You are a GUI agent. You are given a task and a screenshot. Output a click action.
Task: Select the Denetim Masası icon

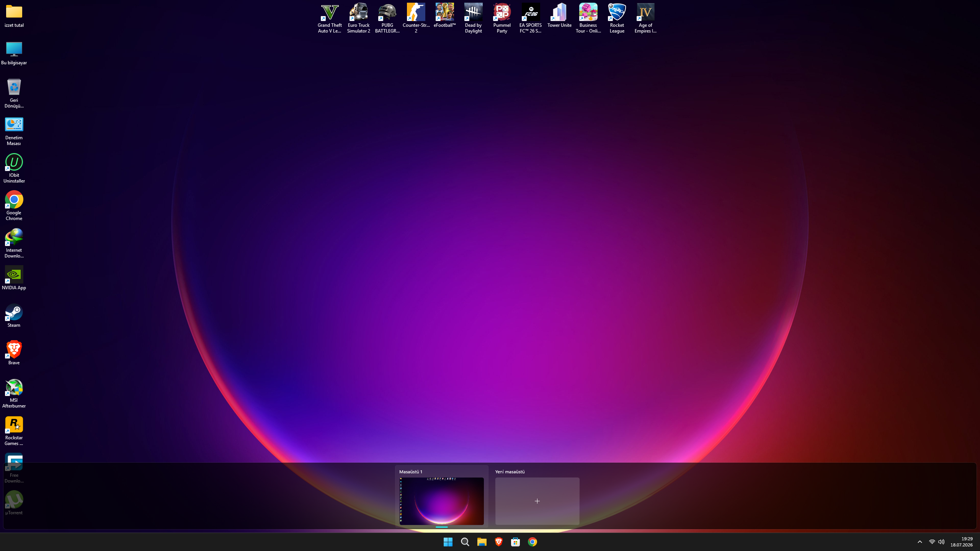click(14, 131)
